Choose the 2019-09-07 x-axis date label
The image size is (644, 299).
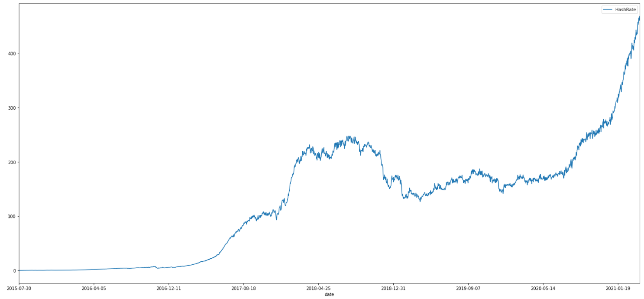click(x=468, y=288)
